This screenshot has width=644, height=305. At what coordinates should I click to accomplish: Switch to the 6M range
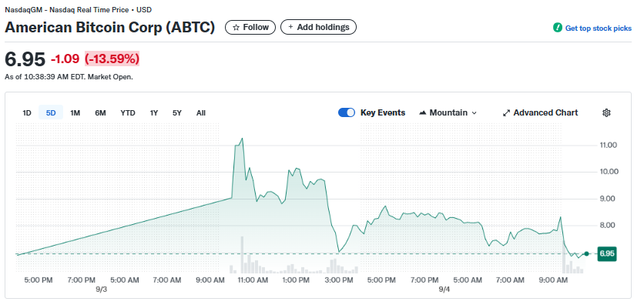click(x=100, y=113)
